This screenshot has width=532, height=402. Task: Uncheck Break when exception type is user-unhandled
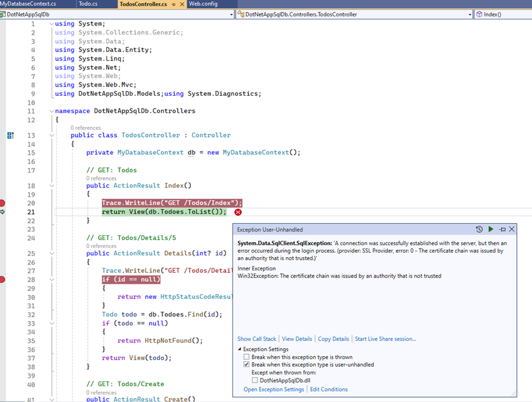pos(247,364)
